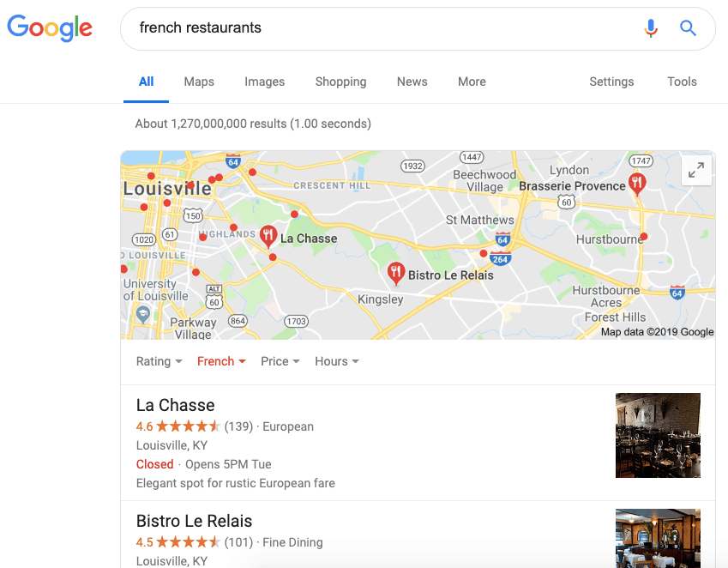Open the Rating filter dropdown
Image resolution: width=728 pixels, height=568 pixels.
pos(159,361)
